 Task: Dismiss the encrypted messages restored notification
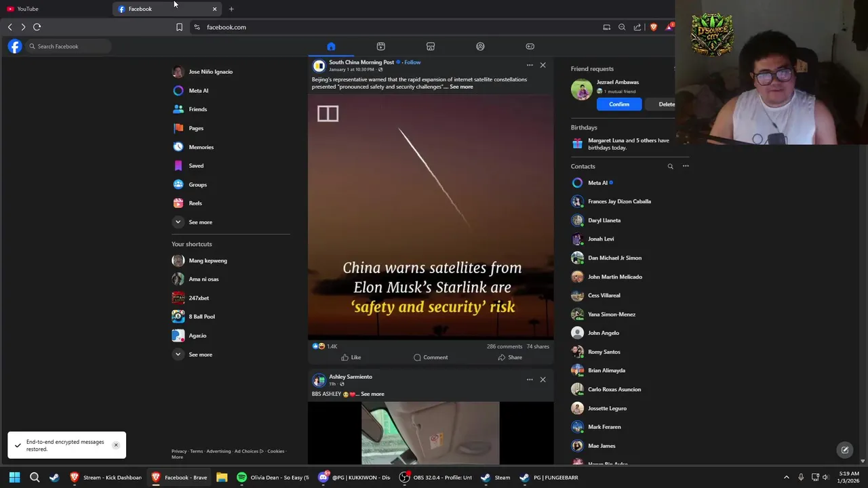coord(116,445)
